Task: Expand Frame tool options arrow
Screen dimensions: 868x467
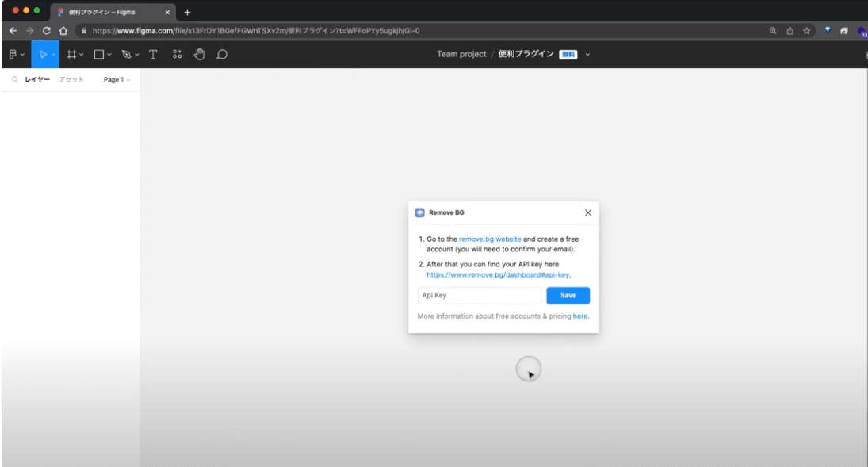Action: (x=82, y=55)
